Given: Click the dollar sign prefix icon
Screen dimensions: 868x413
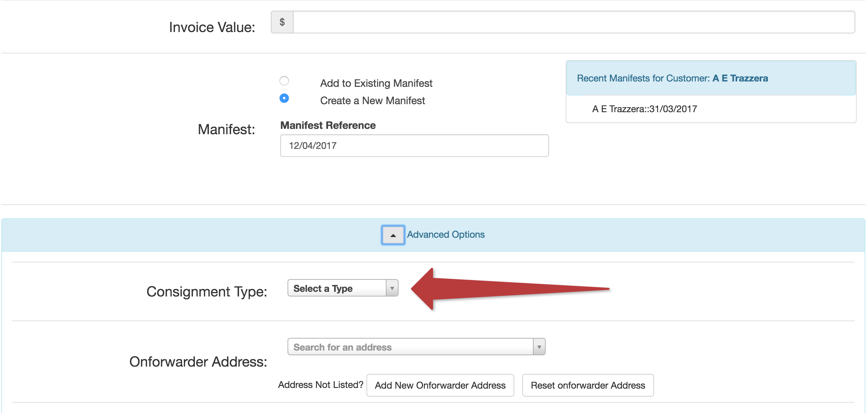Looking at the screenshot, I should click(282, 22).
